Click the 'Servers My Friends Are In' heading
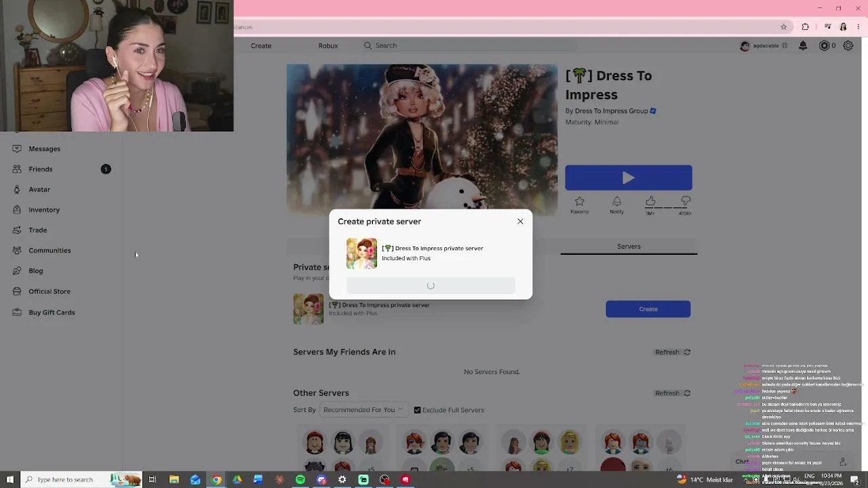The height and width of the screenshot is (488, 868). click(x=344, y=352)
